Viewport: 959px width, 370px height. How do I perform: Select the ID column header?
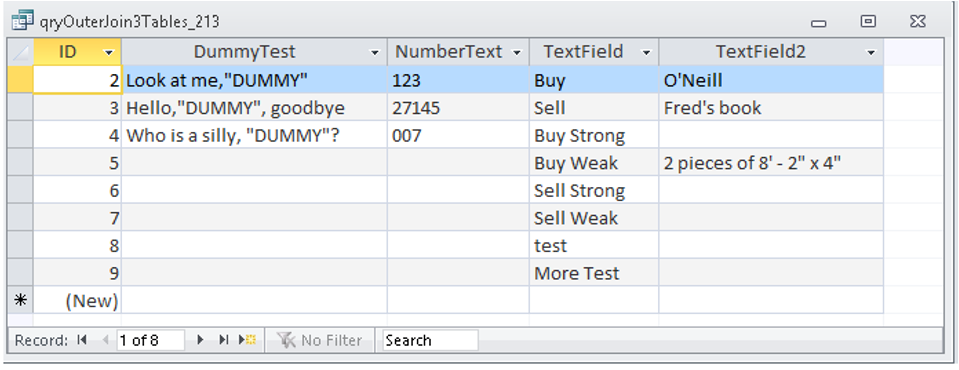coord(77,52)
